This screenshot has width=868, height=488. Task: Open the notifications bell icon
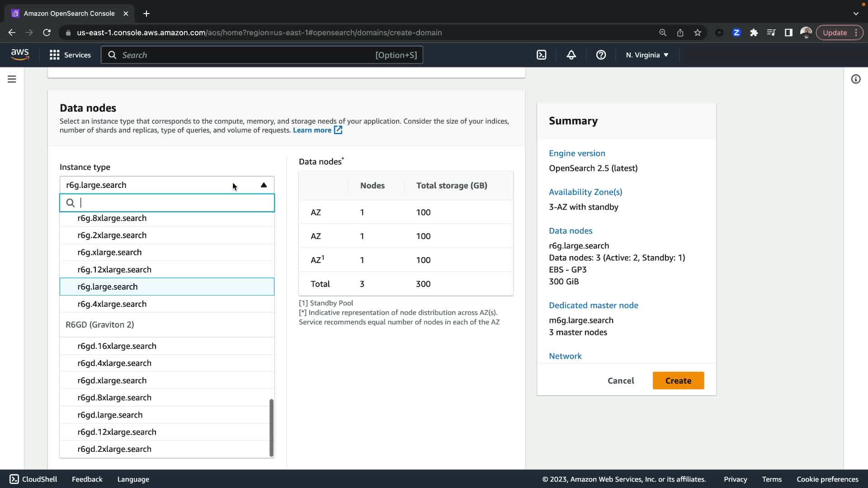(x=571, y=55)
